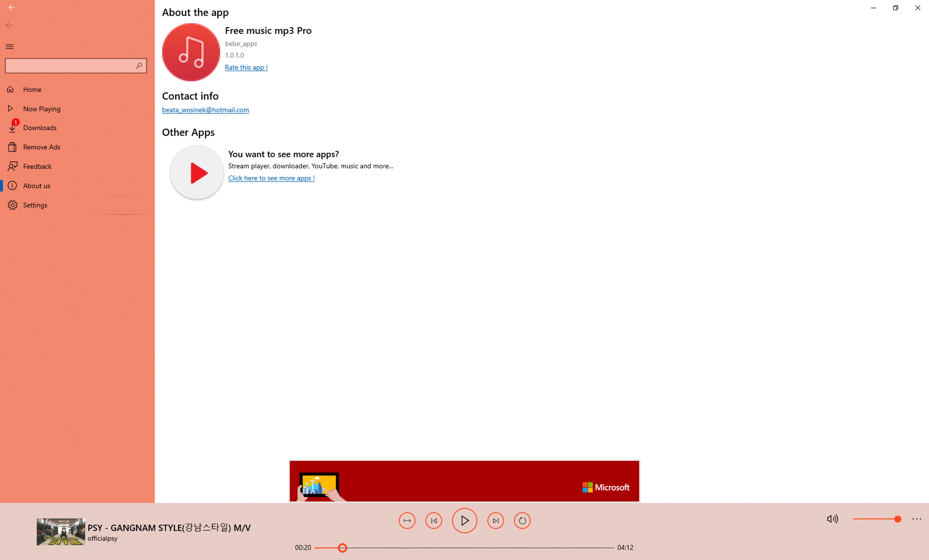Skip to the next track
This screenshot has width=929, height=560.
(x=495, y=520)
